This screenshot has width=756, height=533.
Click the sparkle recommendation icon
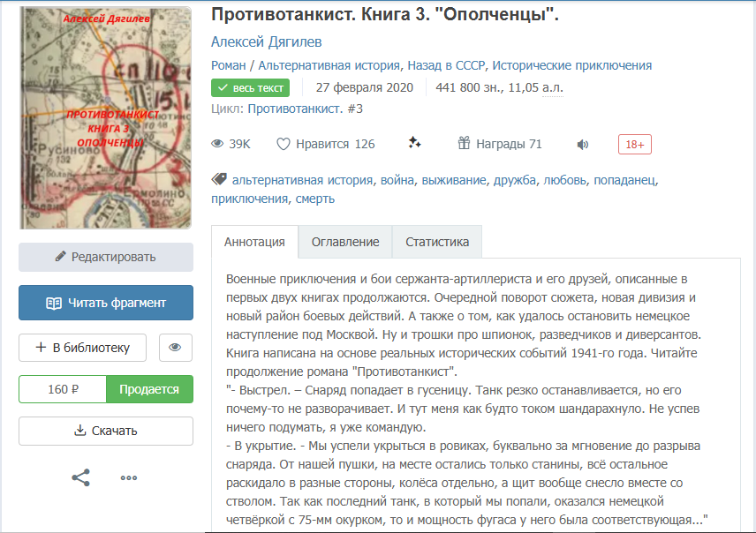click(x=414, y=143)
